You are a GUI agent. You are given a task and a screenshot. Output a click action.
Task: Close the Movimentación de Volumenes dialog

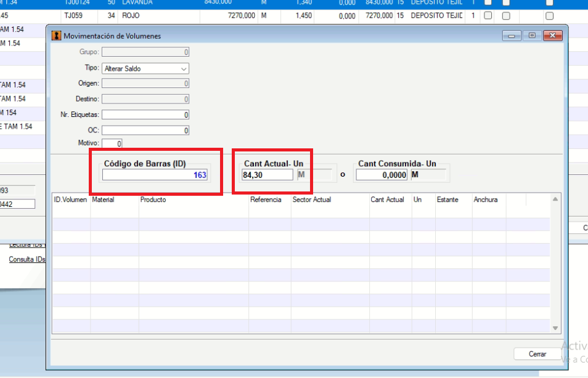point(552,36)
